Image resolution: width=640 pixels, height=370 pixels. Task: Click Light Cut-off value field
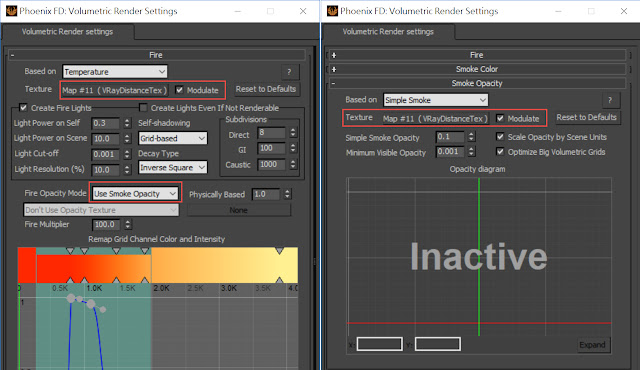click(x=106, y=154)
